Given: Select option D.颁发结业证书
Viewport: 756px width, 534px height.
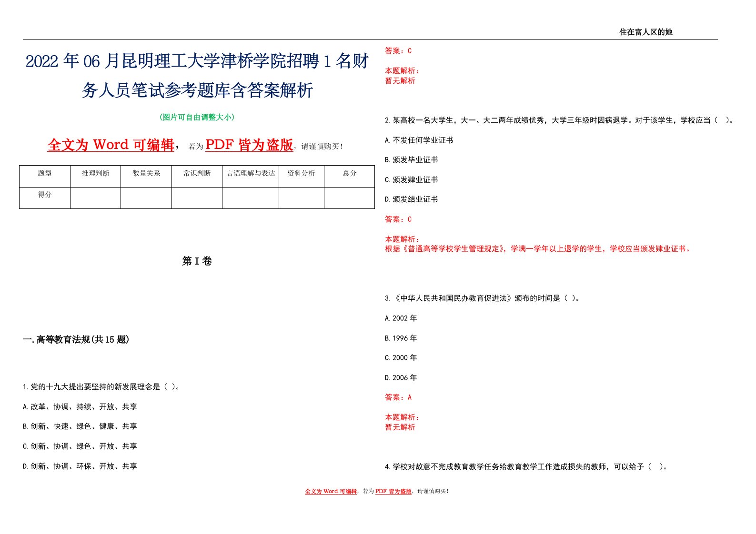Looking at the screenshot, I should point(412,199).
